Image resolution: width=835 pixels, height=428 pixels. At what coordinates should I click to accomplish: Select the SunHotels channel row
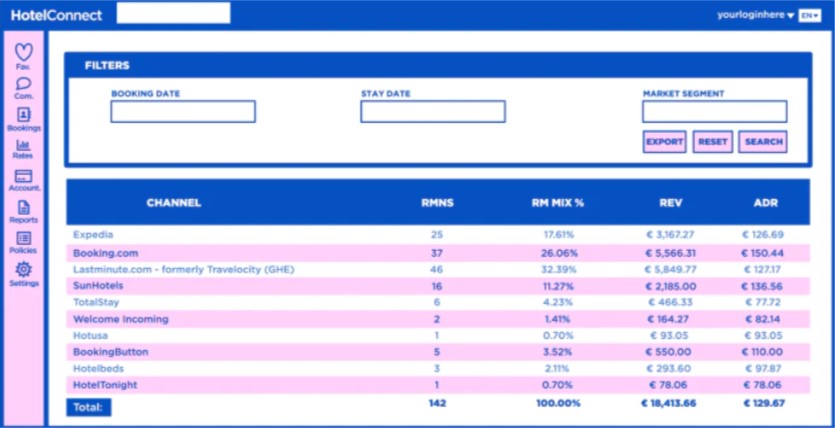438,286
